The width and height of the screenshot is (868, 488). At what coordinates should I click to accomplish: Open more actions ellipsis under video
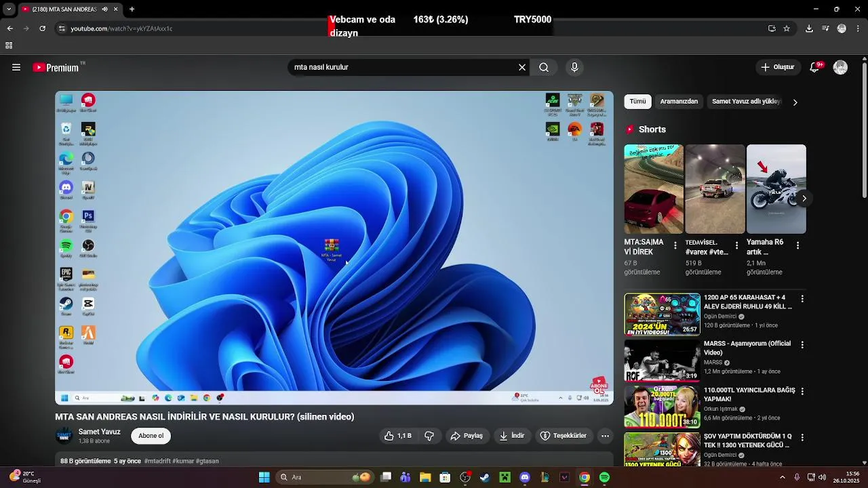[605, 436]
